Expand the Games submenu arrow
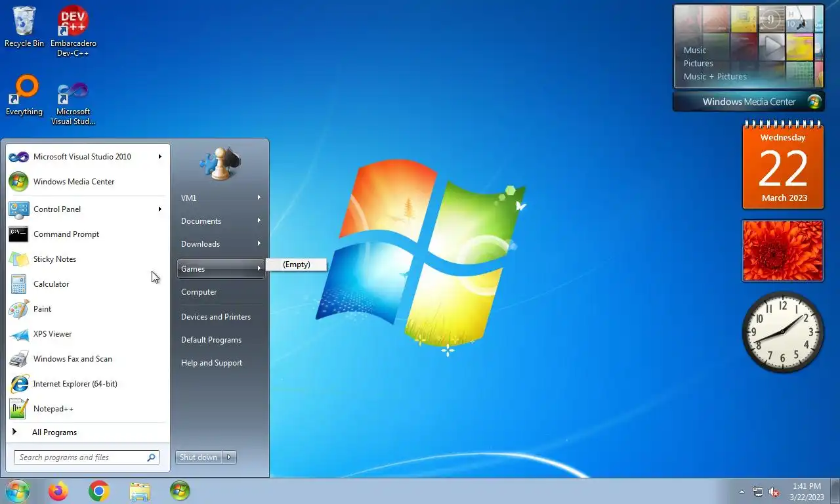The image size is (840, 504). point(259,268)
